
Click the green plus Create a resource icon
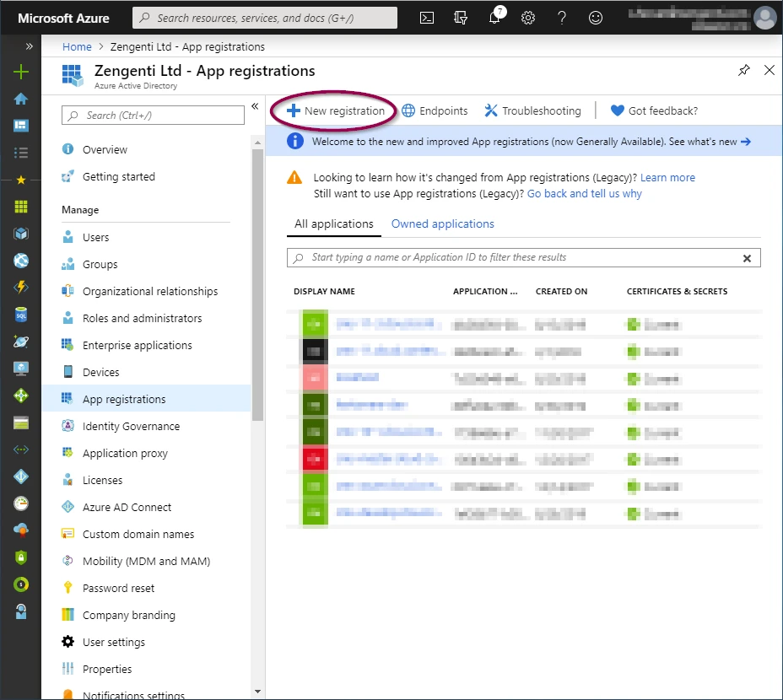pyautogui.click(x=21, y=72)
